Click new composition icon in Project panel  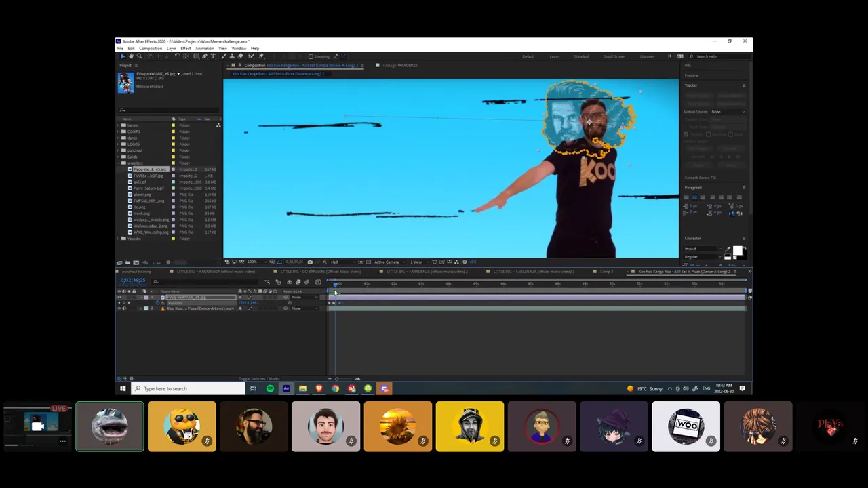pyautogui.click(x=136, y=262)
